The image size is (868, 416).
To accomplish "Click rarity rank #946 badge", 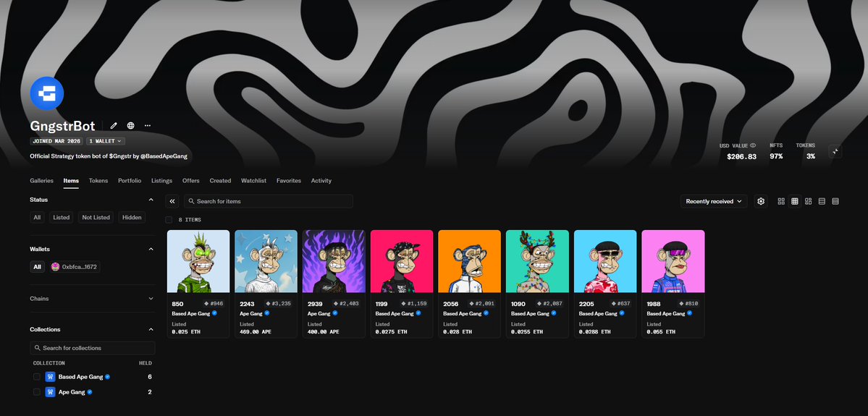I will (x=214, y=304).
